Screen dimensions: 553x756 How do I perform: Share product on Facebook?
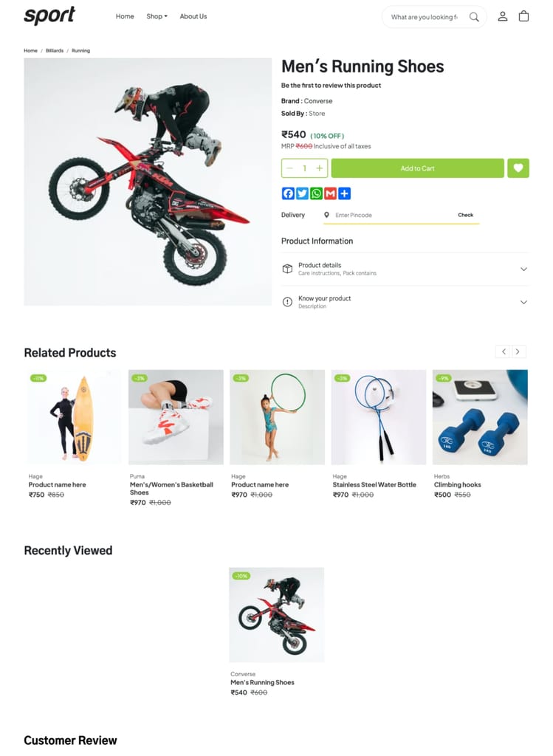288,193
